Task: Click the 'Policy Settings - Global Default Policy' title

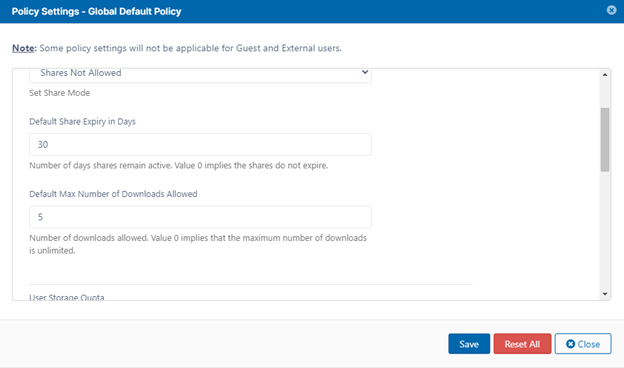Action: (96, 12)
